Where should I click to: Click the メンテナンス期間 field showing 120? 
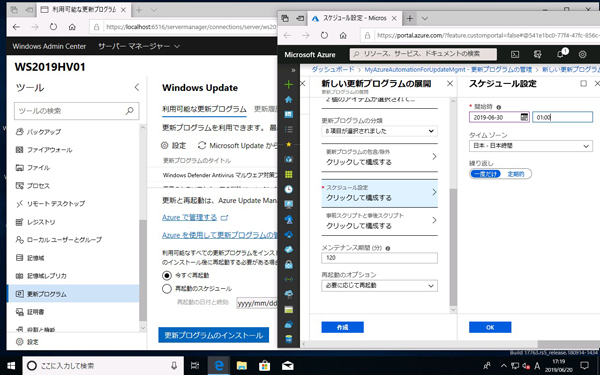pos(379,258)
